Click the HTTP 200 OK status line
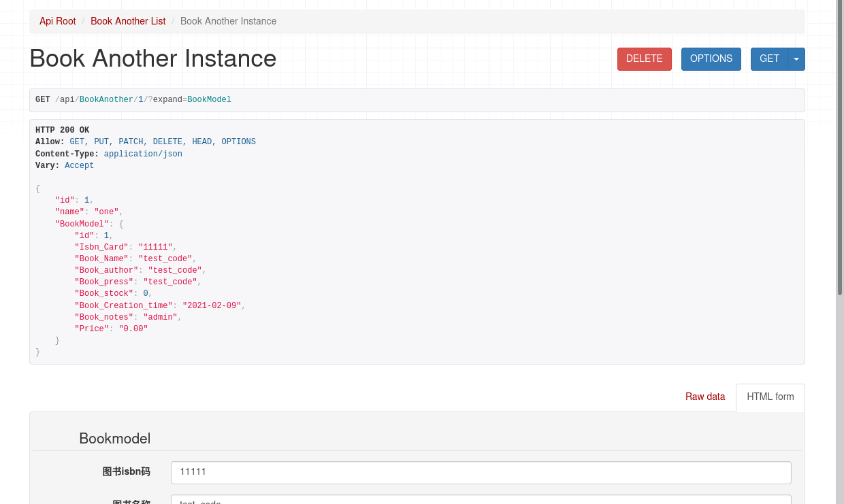844x504 pixels. pos(63,131)
